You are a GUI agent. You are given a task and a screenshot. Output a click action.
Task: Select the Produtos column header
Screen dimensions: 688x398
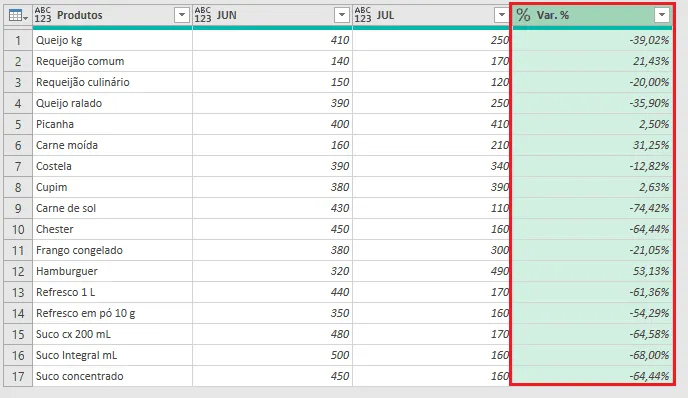click(112, 15)
